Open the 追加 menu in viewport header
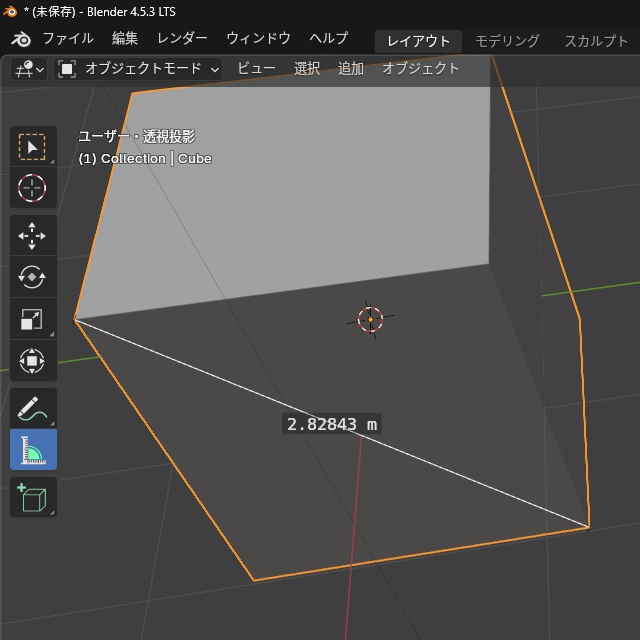Screen dimensions: 640x640 click(x=351, y=69)
